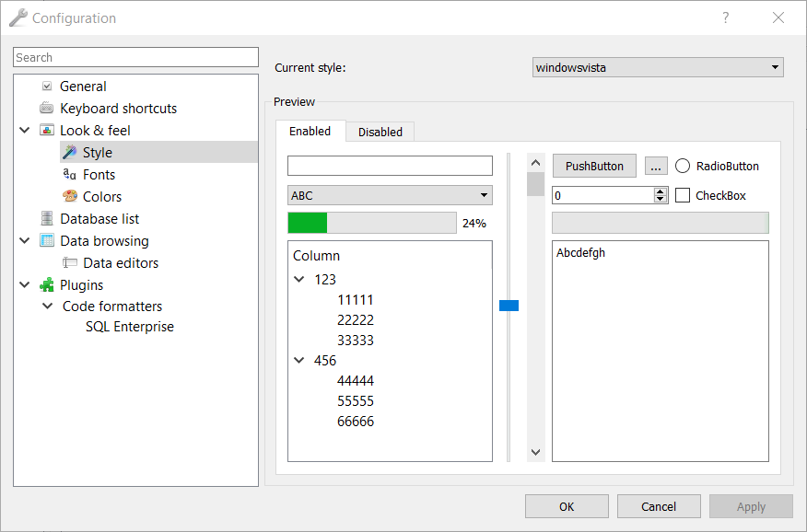Select the Fonts letter icon

pyautogui.click(x=69, y=175)
